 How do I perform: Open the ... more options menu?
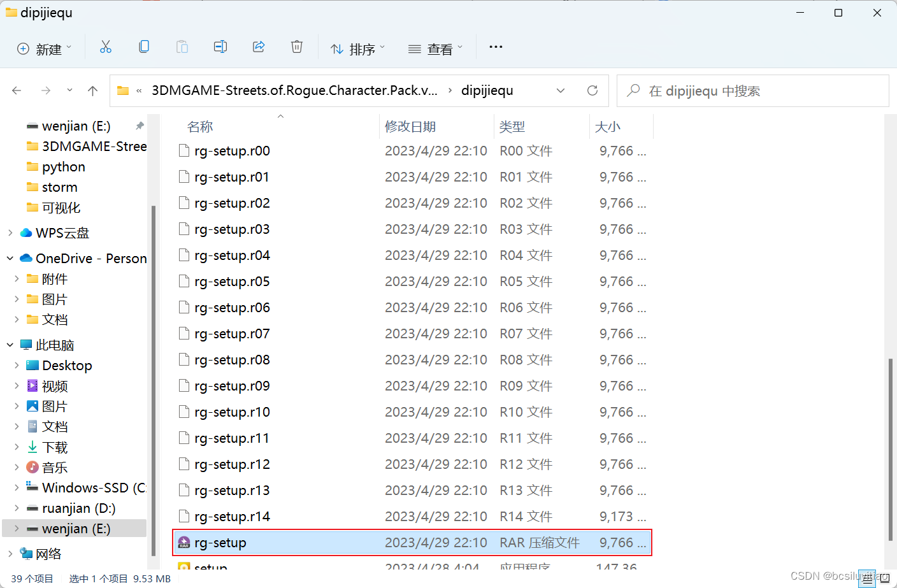(x=496, y=47)
